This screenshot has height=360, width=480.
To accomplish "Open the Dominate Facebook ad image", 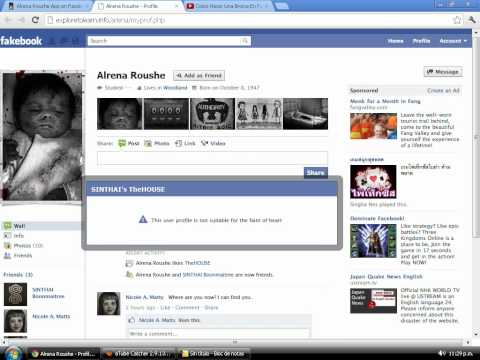I will pos(373,241).
